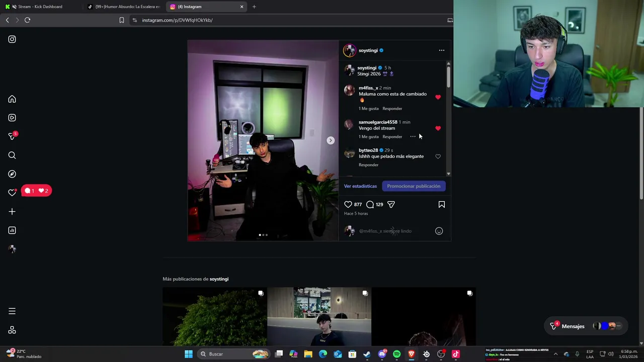Open Spotify from the taskbar

[396, 354]
